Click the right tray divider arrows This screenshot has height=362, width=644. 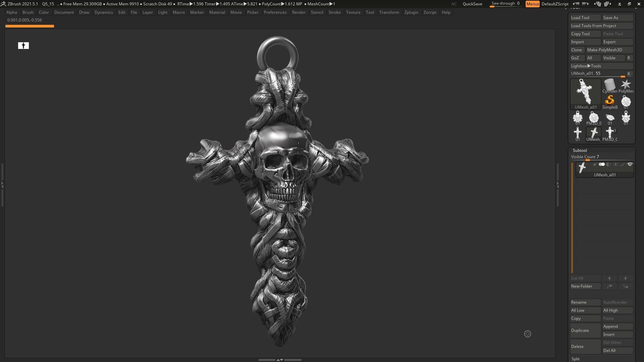tap(557, 185)
